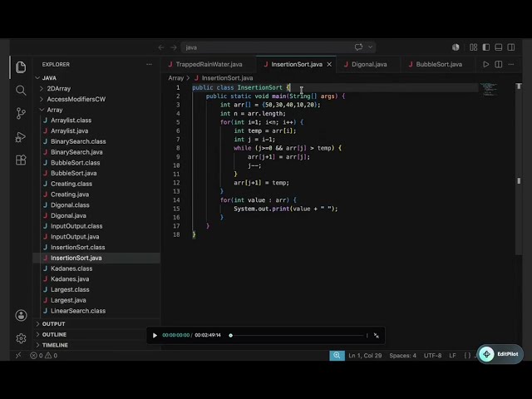Screen dimensions: 532x399
Task: Click the video progress slider handle
Action: point(231,336)
